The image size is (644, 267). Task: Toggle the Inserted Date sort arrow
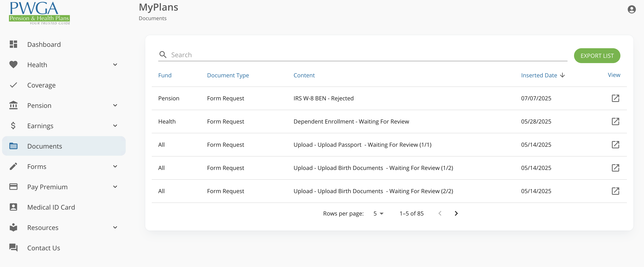pyautogui.click(x=562, y=75)
